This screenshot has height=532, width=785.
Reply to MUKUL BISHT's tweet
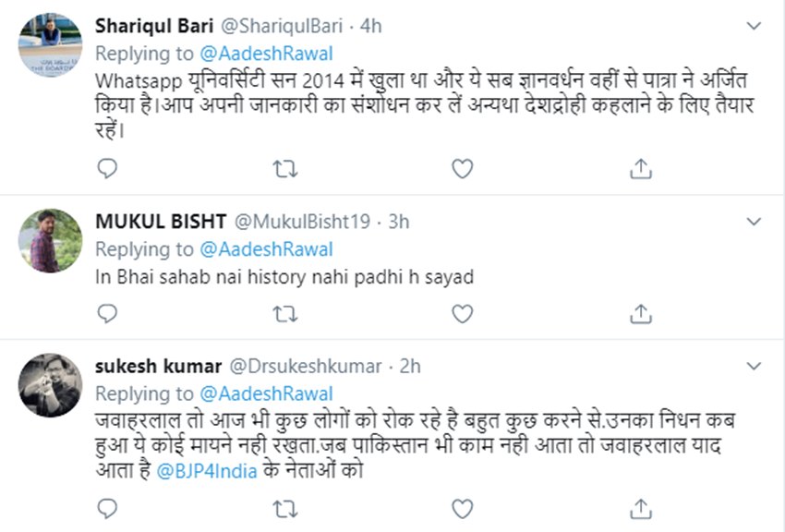coord(108,313)
